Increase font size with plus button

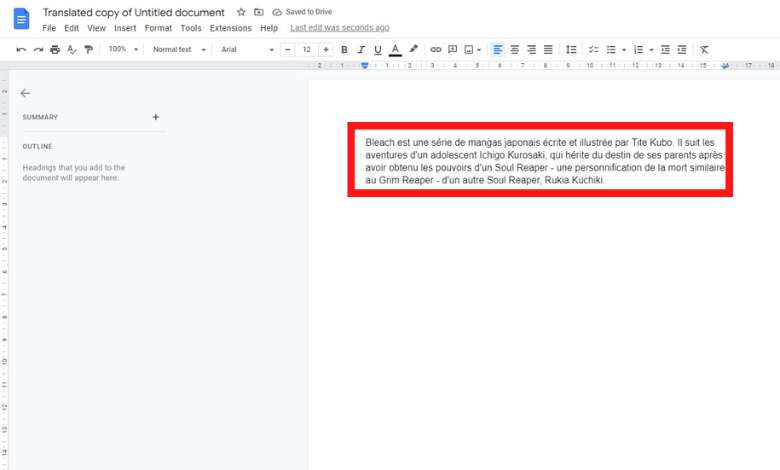pyautogui.click(x=326, y=50)
